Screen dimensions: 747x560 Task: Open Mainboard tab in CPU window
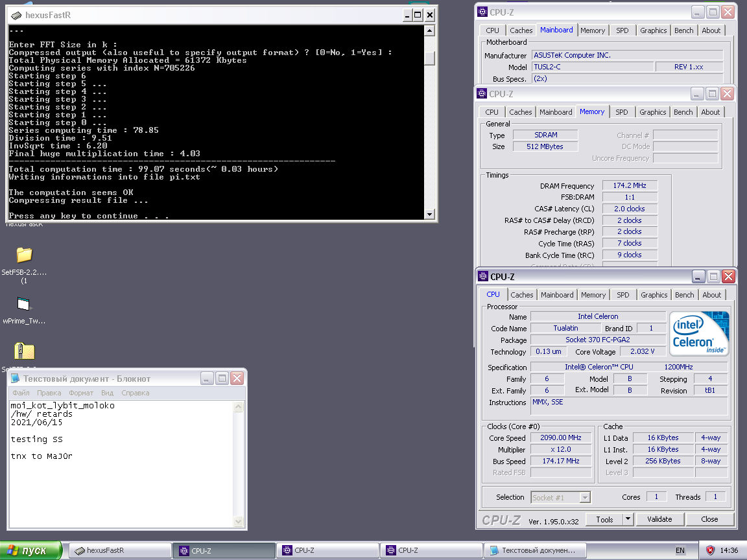[557, 296]
